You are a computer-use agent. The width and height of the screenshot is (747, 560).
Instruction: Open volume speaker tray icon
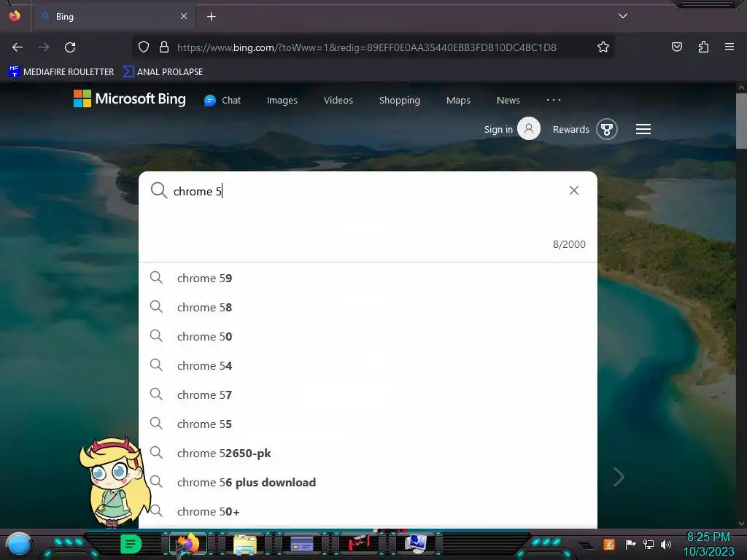point(666,544)
